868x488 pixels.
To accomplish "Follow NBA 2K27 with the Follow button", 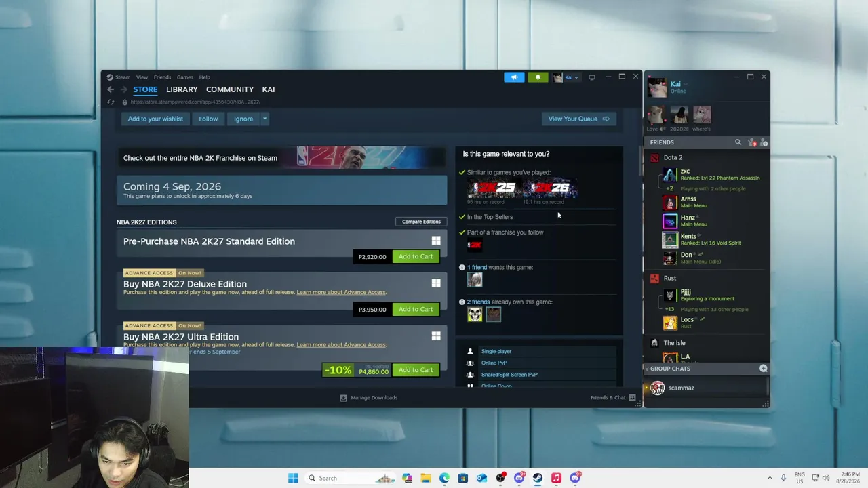I will point(208,119).
